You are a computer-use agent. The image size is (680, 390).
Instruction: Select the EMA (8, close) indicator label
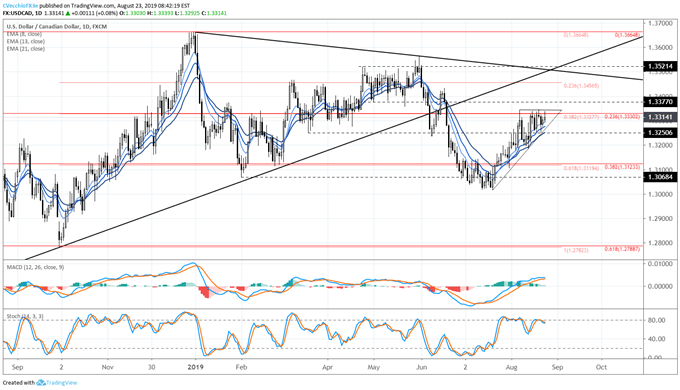point(24,34)
